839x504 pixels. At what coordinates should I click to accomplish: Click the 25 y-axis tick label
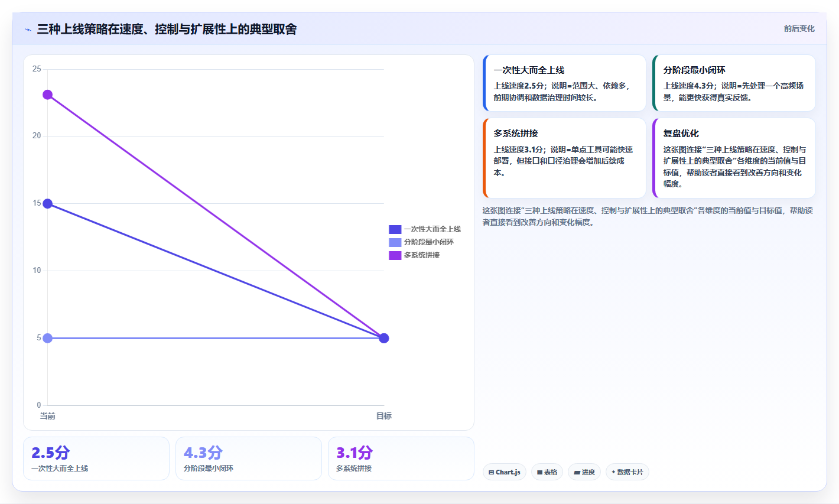[x=37, y=69]
